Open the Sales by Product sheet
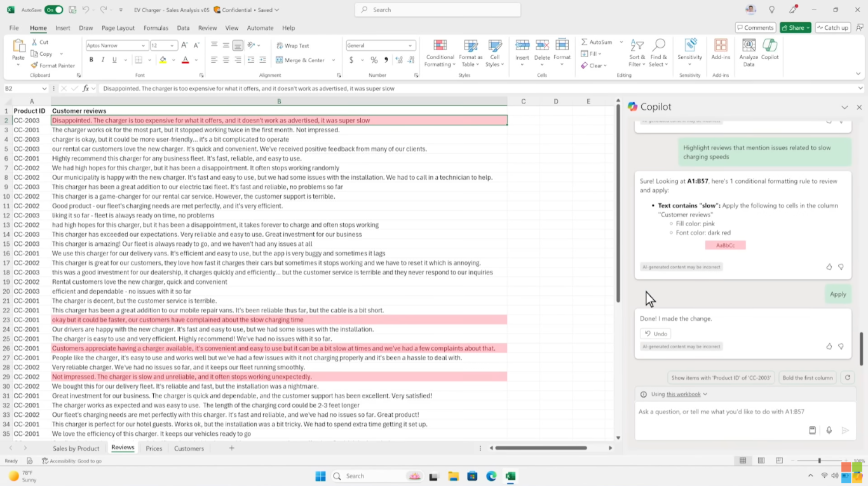868x486 pixels. coord(76,448)
